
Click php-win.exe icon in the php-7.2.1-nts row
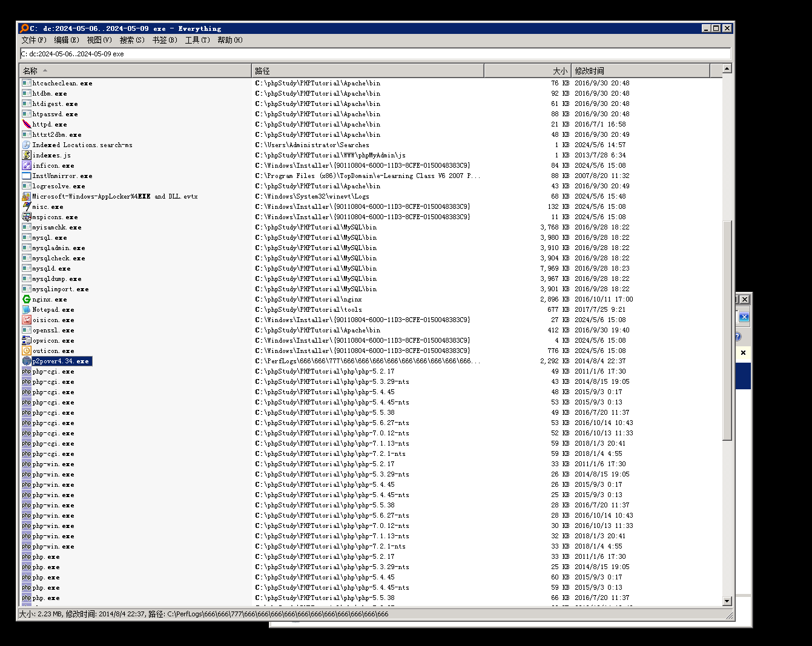point(27,546)
